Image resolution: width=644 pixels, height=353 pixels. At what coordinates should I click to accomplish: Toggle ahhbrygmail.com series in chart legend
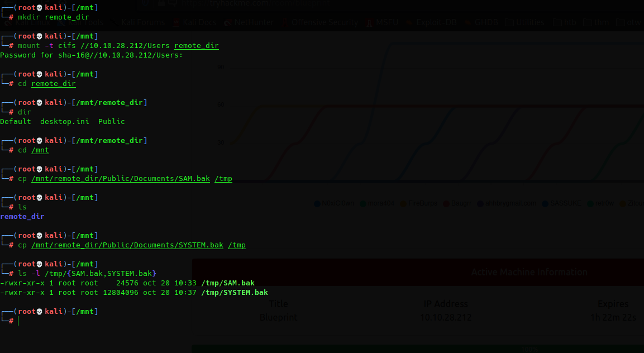507,203
